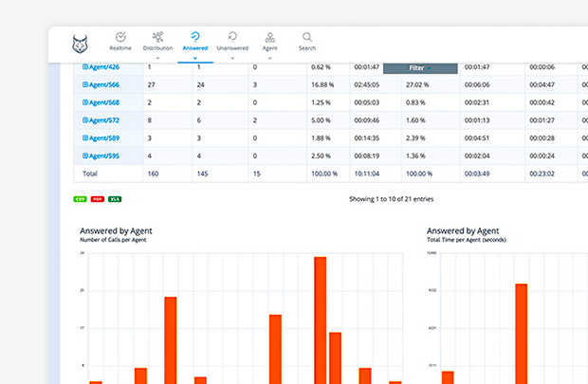Screen dimensions: 588x384
Task: Click 02:45:05 duration cell
Action: [x=367, y=84]
